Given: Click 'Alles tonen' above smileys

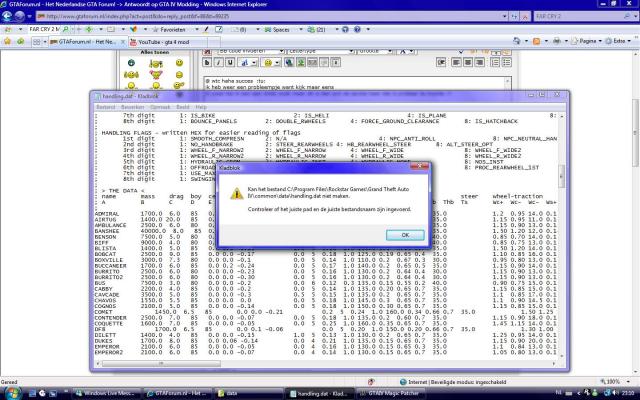Looking at the screenshot, I should (x=155, y=52).
